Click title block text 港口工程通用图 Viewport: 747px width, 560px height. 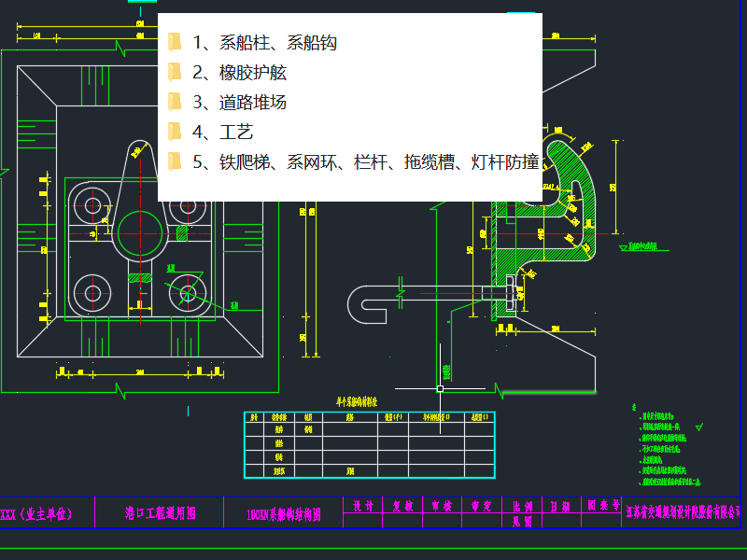point(160,513)
